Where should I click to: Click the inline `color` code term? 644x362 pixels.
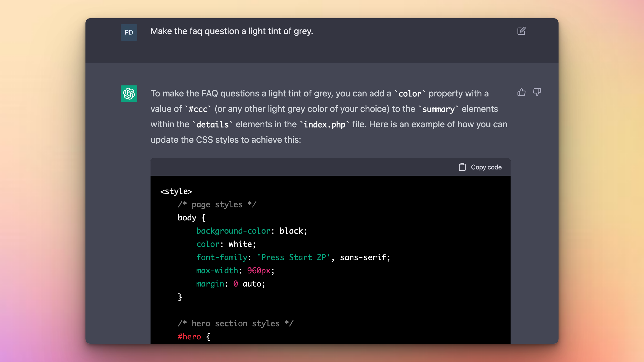(x=410, y=94)
